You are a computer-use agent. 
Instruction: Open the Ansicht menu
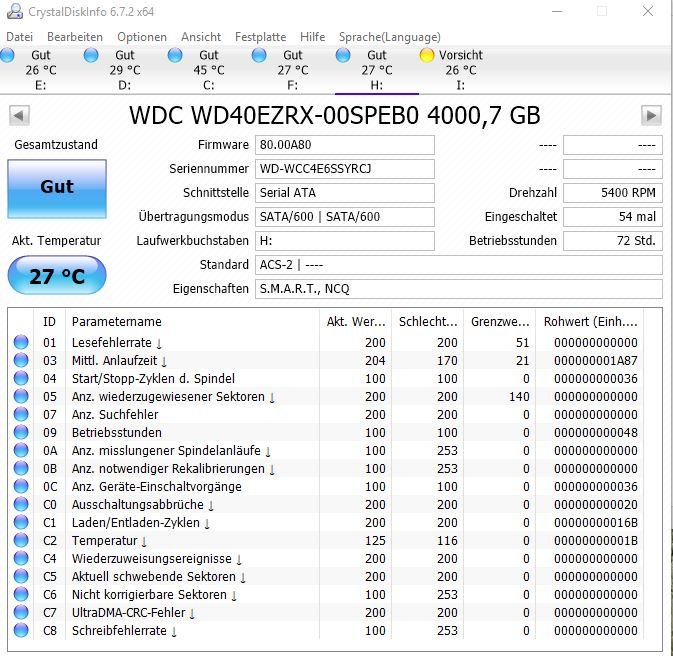(x=201, y=37)
